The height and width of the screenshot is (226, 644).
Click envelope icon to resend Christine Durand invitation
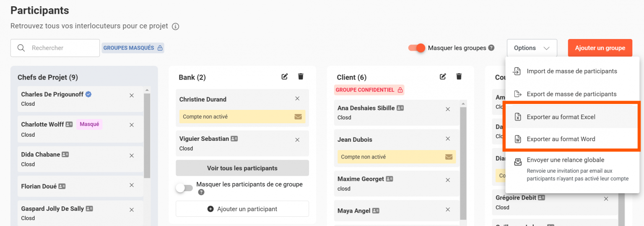coord(298,117)
